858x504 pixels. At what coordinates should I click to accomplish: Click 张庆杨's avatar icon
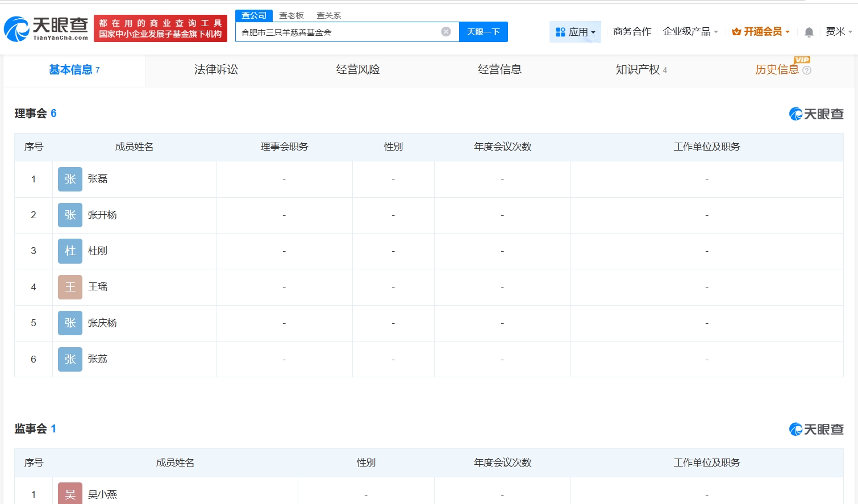click(x=70, y=323)
